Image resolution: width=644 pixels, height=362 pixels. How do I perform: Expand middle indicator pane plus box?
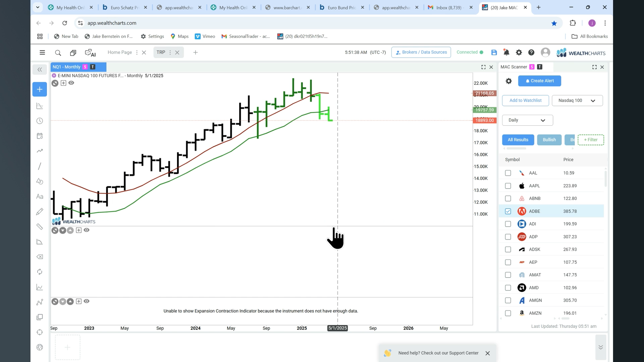pyautogui.click(x=78, y=230)
